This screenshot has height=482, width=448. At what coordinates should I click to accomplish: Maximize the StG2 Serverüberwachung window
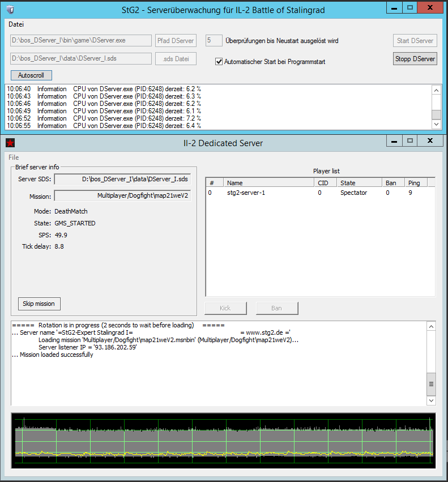[x=410, y=8]
